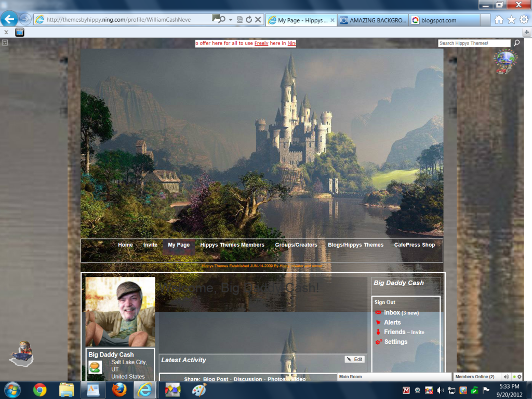Open the Inbox link with 3 new messages
The width and height of the screenshot is (532, 399).
pyautogui.click(x=392, y=313)
